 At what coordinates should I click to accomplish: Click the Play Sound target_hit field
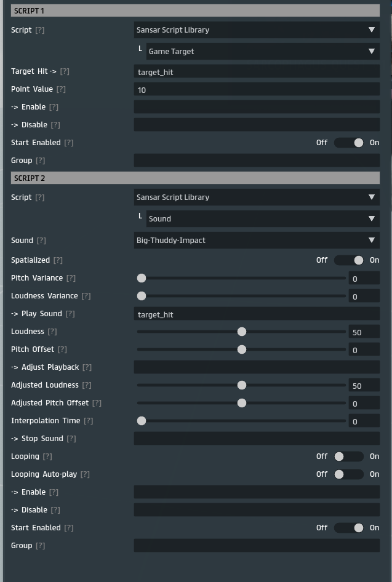[x=257, y=314]
